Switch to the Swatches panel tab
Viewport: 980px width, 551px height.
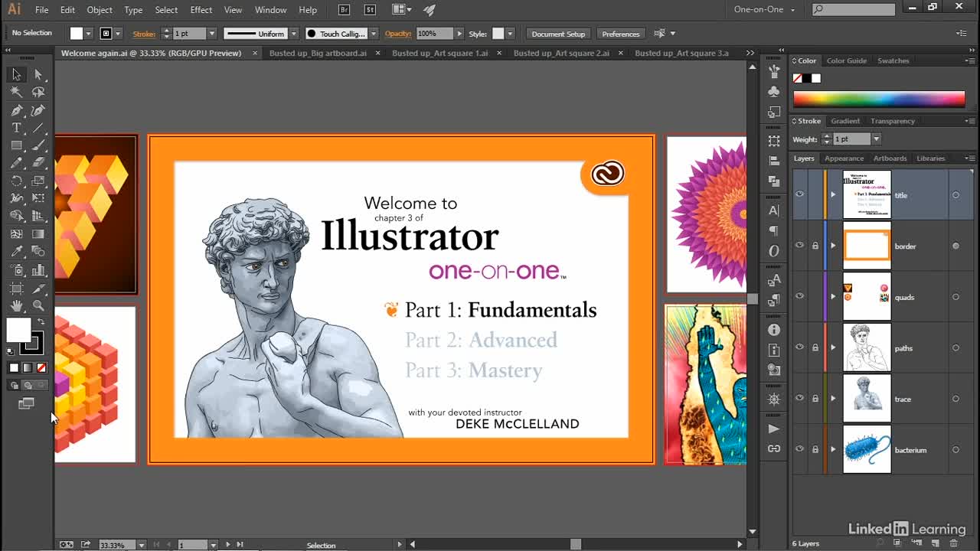(893, 60)
